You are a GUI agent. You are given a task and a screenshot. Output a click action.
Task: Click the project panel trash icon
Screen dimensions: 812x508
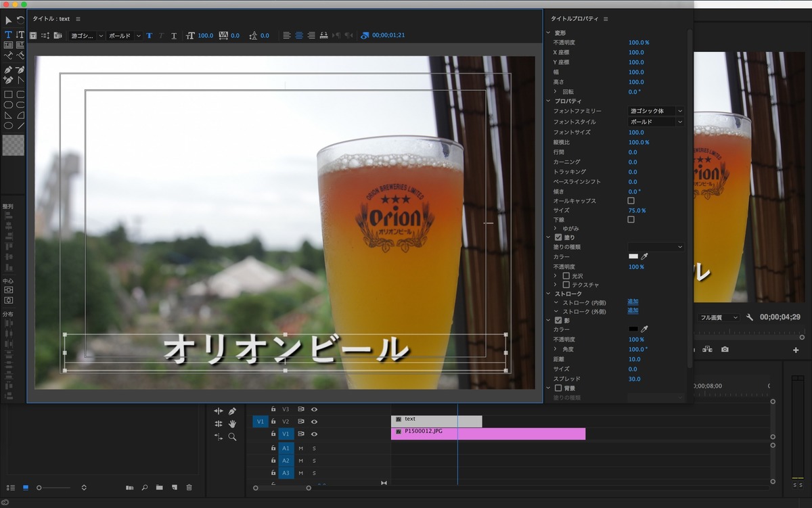pos(189,487)
